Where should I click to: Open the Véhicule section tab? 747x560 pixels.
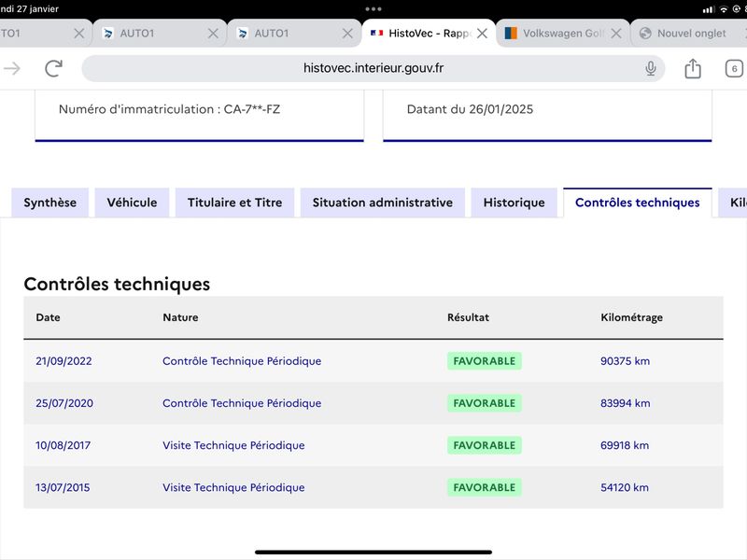coord(132,203)
